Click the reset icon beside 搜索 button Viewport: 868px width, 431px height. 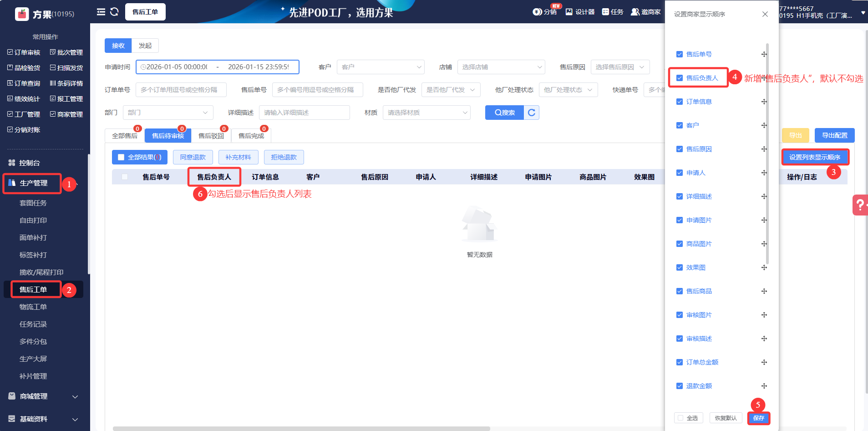[532, 113]
